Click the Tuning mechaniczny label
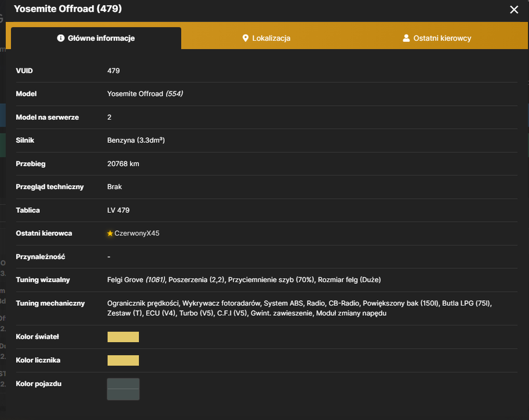The width and height of the screenshot is (529, 420). [50, 304]
